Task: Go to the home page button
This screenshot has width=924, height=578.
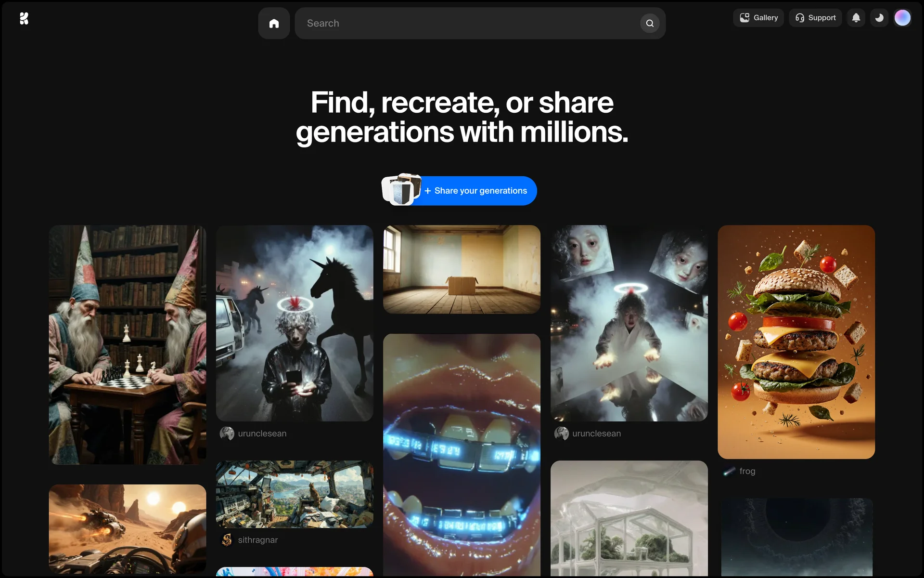Action: click(274, 23)
